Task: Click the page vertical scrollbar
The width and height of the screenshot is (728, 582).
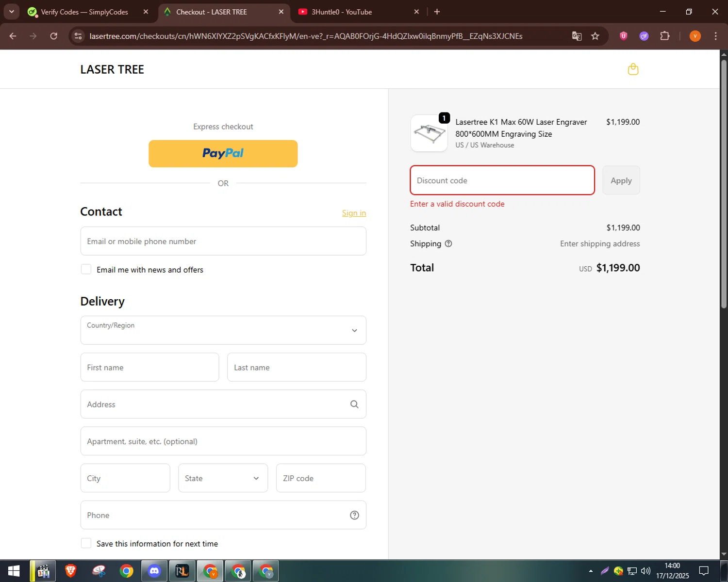Action: 724,184
